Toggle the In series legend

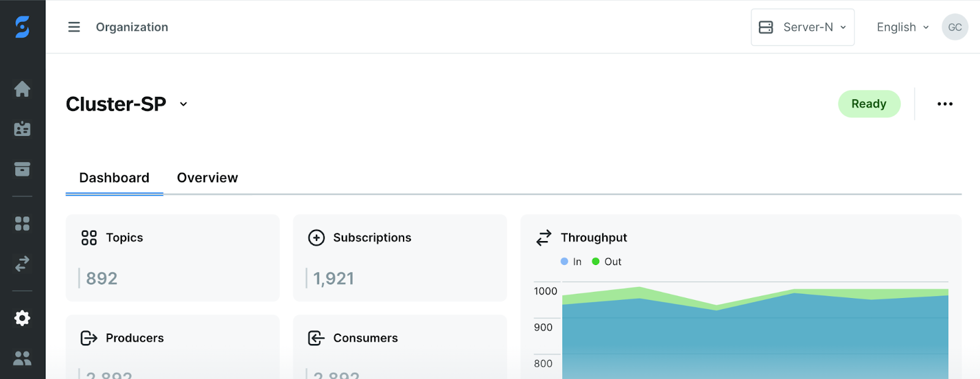tap(571, 262)
